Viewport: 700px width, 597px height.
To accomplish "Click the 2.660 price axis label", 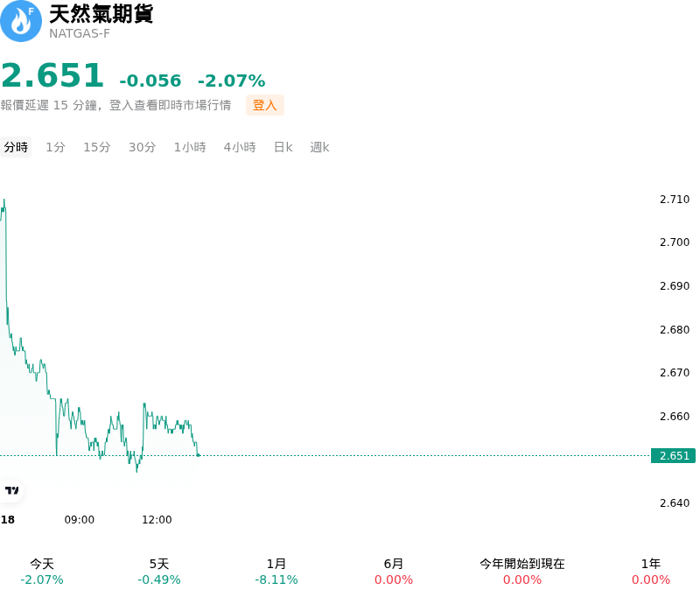I will (x=675, y=416).
